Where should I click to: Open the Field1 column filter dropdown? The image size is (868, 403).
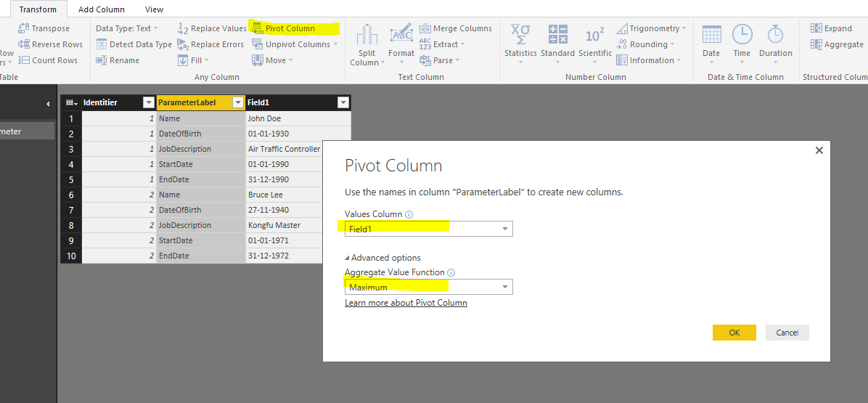(343, 102)
